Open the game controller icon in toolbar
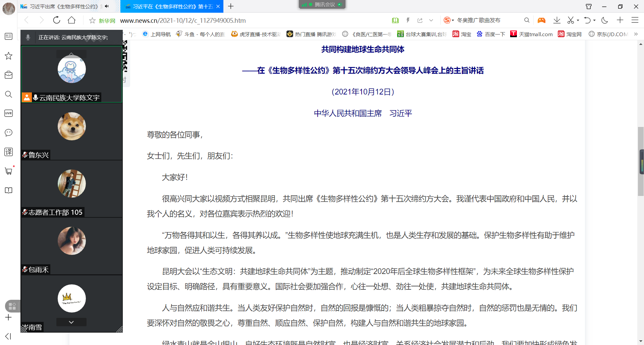 [541, 20]
